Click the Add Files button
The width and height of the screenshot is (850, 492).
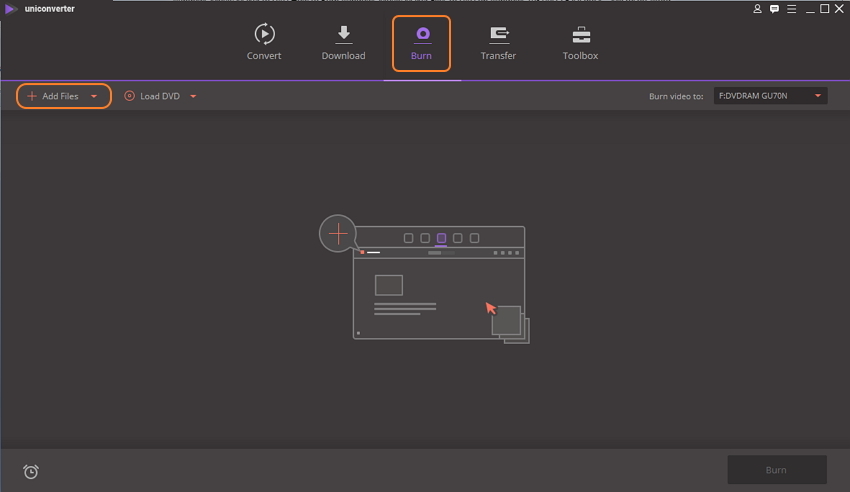[x=53, y=96]
